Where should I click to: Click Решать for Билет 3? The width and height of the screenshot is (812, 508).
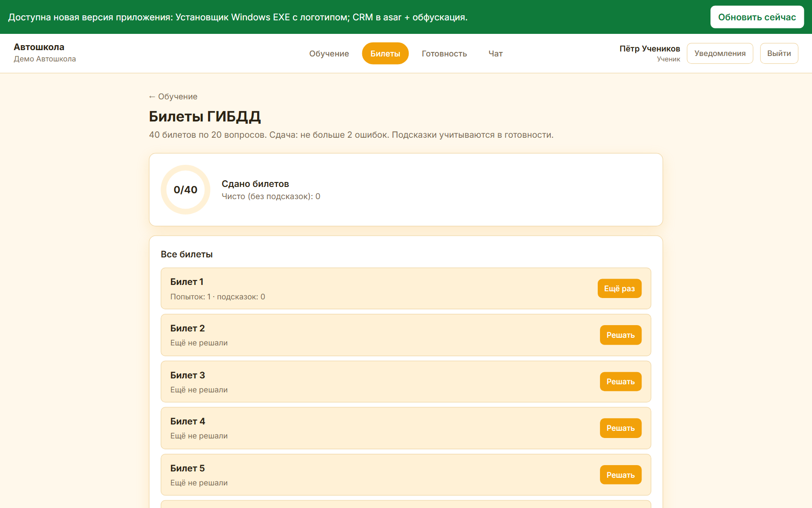(x=620, y=382)
